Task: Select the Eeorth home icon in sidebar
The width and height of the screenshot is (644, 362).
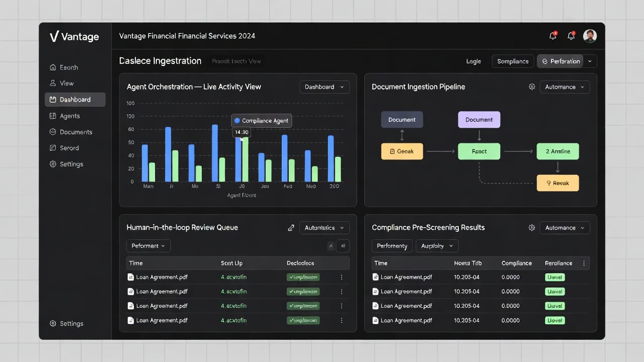Action: point(53,67)
